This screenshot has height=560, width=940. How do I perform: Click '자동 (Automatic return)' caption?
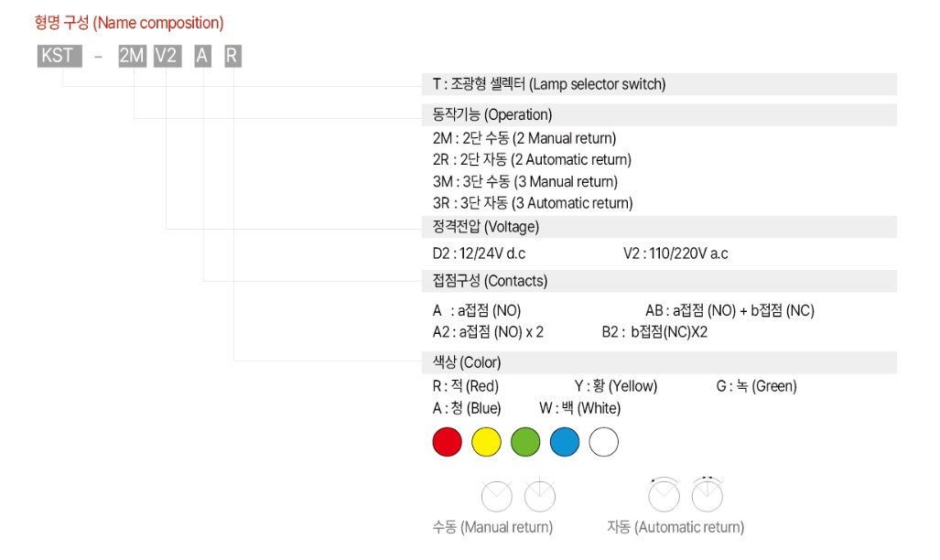[x=675, y=527]
